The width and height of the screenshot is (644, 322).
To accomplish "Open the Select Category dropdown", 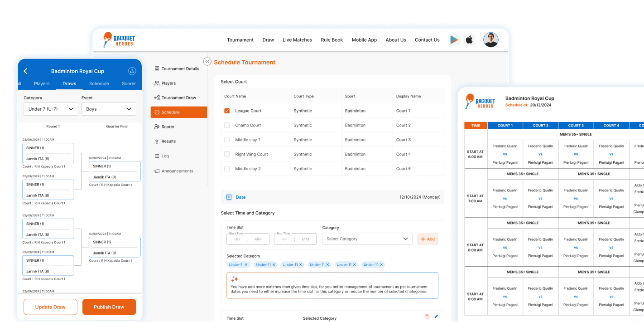I will 367,239.
